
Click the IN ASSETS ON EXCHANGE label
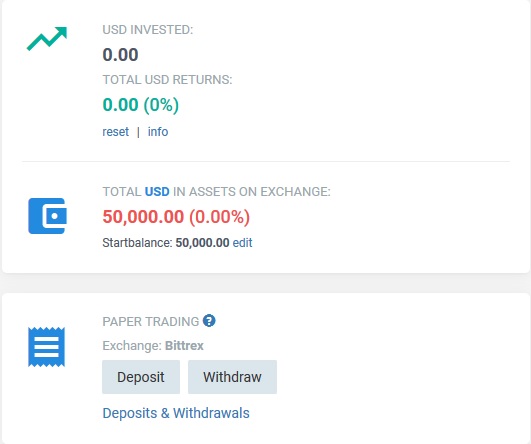coord(252,192)
